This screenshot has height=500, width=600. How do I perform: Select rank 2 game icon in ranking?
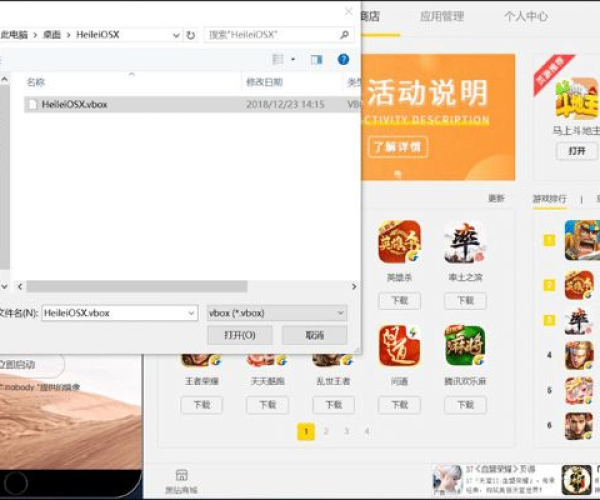(x=579, y=285)
